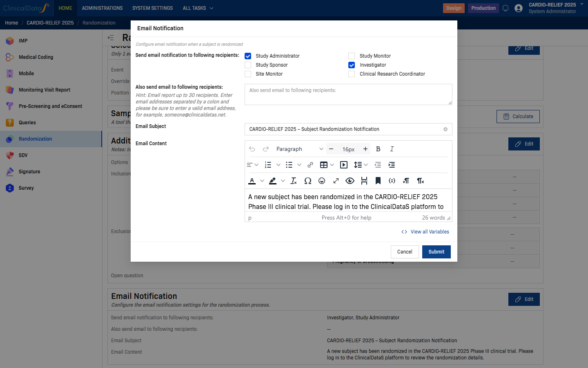Switch to Production mode
The image size is (588, 368).
coord(483,8)
